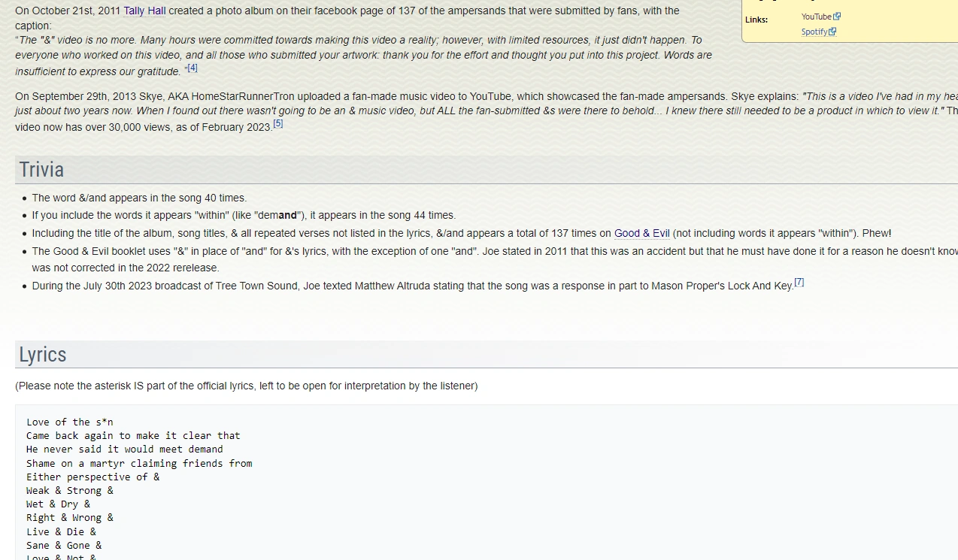
Task: Open the YouTube link in the infobox
Action: [x=816, y=17]
